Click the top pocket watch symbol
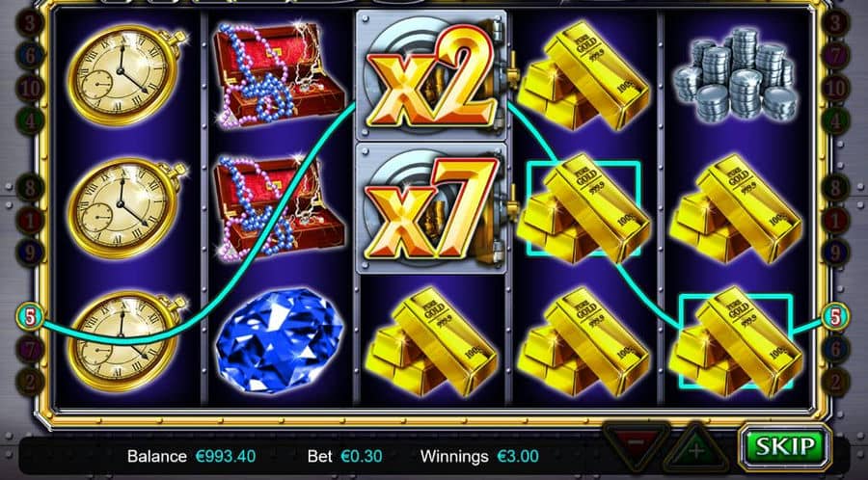The width and height of the screenshot is (868, 480). [126, 76]
